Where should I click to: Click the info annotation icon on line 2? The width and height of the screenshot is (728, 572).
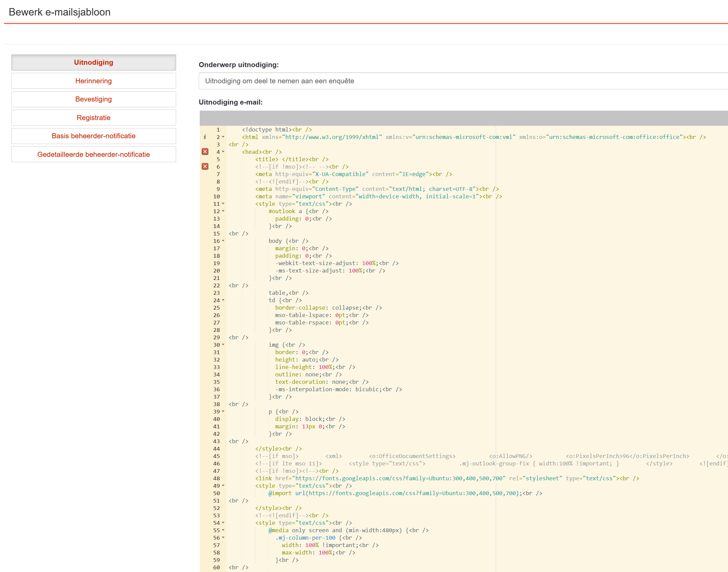[205, 137]
